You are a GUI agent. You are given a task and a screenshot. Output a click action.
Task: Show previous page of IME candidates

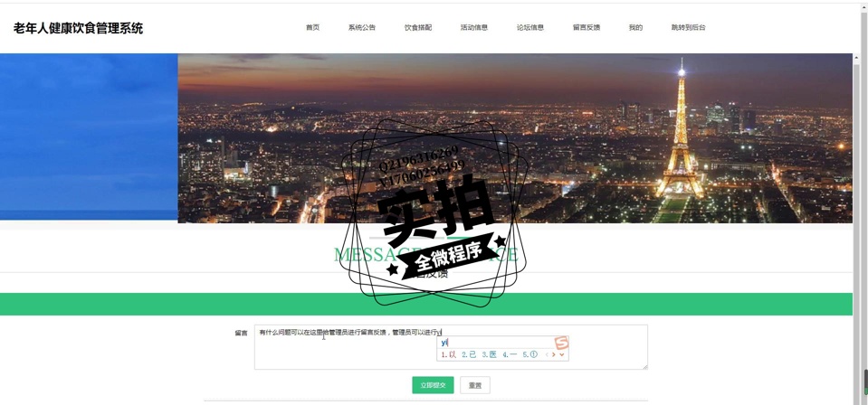click(x=547, y=355)
